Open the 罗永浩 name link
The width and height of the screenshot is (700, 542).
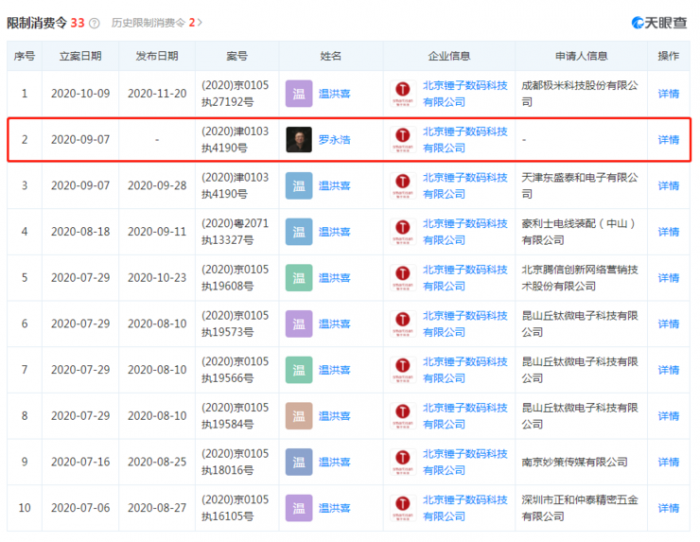pos(334,140)
